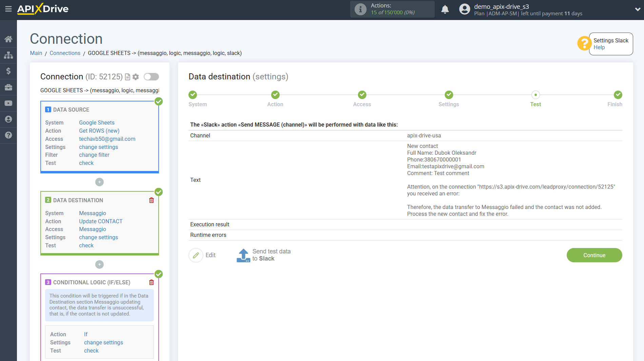Open the briefcase sidebar icon
The image size is (644, 361).
pos(8,87)
